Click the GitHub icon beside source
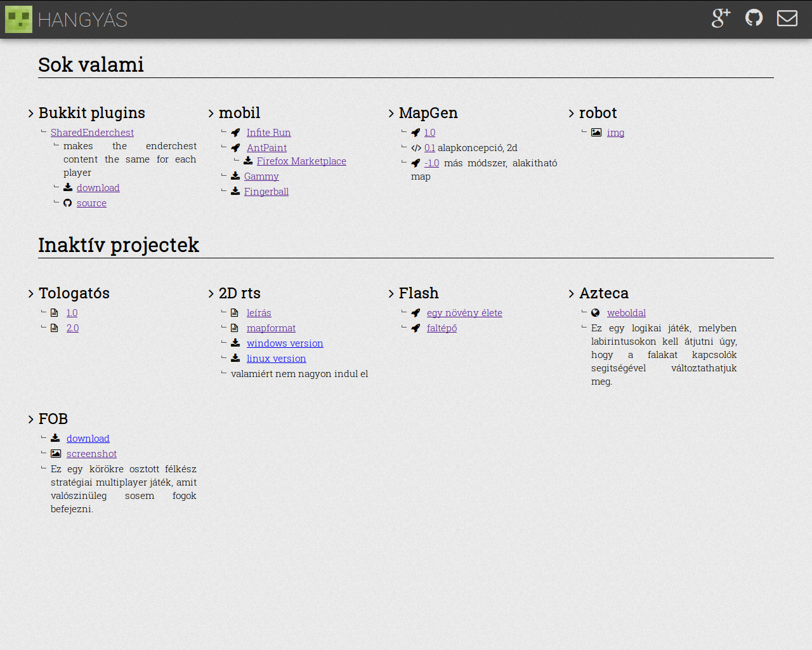The width and height of the screenshot is (812, 650). pyautogui.click(x=68, y=203)
